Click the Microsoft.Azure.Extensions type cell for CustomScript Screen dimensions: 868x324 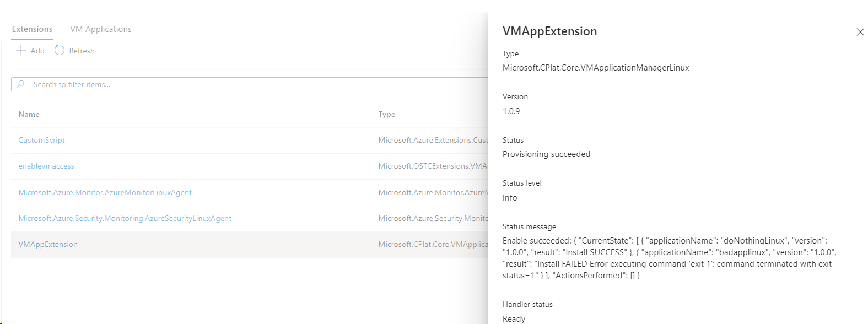point(433,140)
